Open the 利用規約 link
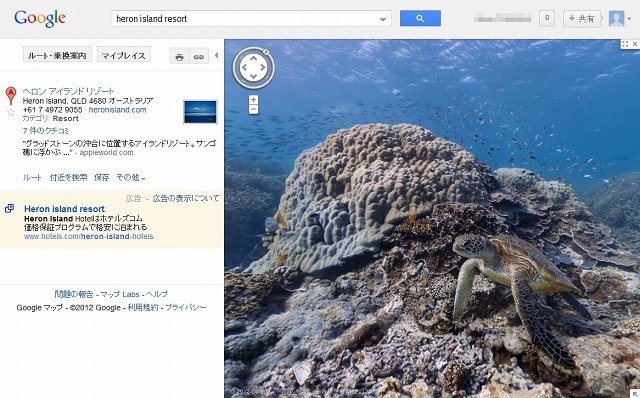 (x=143, y=307)
